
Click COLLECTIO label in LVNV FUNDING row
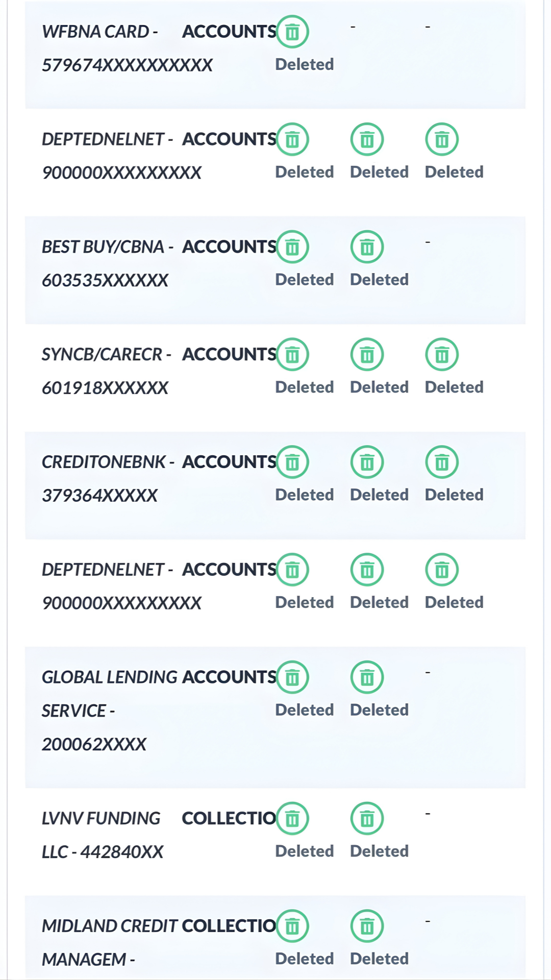(x=229, y=819)
